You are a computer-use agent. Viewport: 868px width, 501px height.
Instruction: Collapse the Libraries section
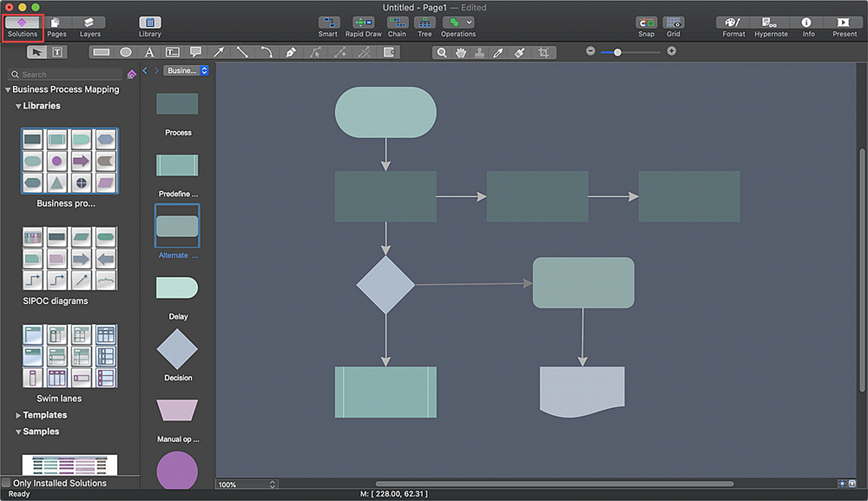pyautogui.click(x=19, y=106)
